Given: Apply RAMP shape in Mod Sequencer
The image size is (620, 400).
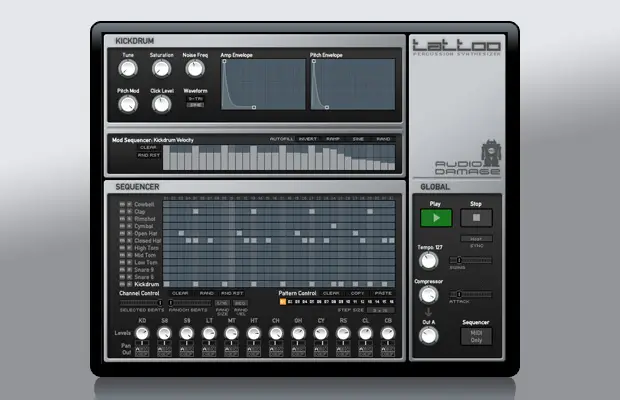Looking at the screenshot, I should coord(333,139).
